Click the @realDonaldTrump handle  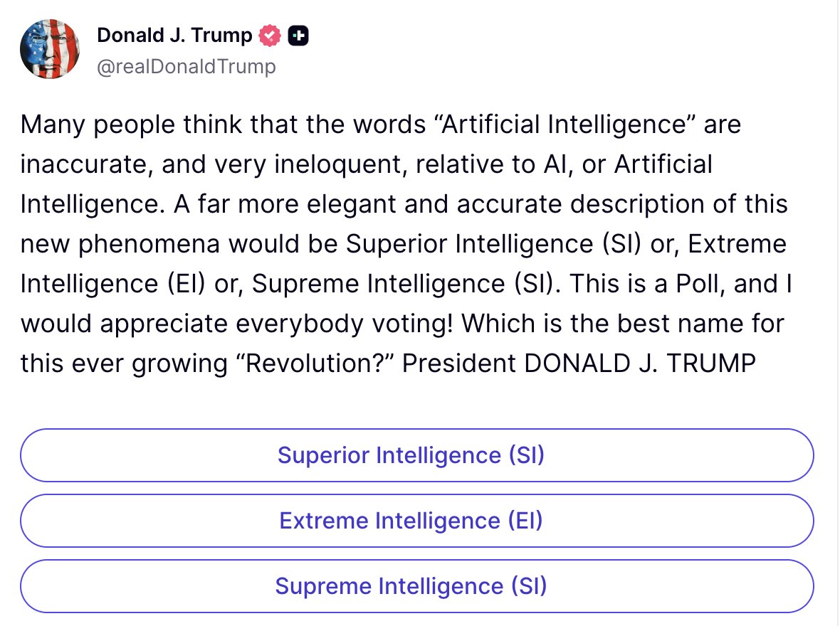point(187,66)
